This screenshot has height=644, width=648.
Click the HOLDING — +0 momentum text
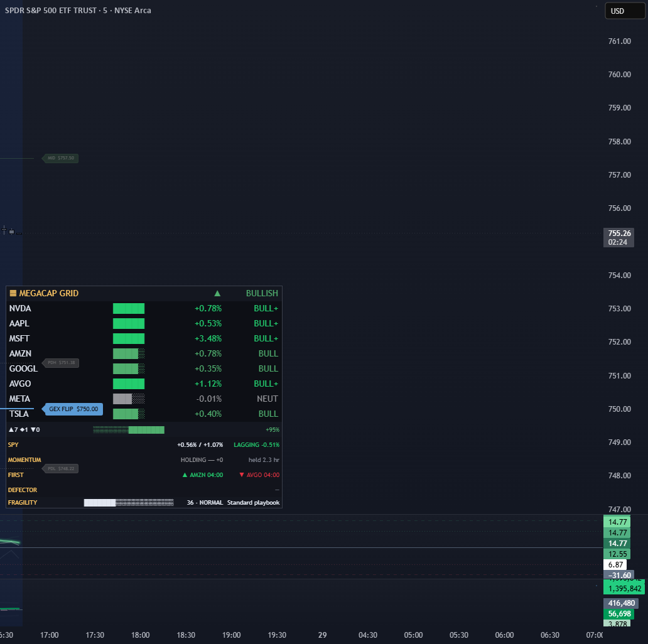pyautogui.click(x=202, y=460)
